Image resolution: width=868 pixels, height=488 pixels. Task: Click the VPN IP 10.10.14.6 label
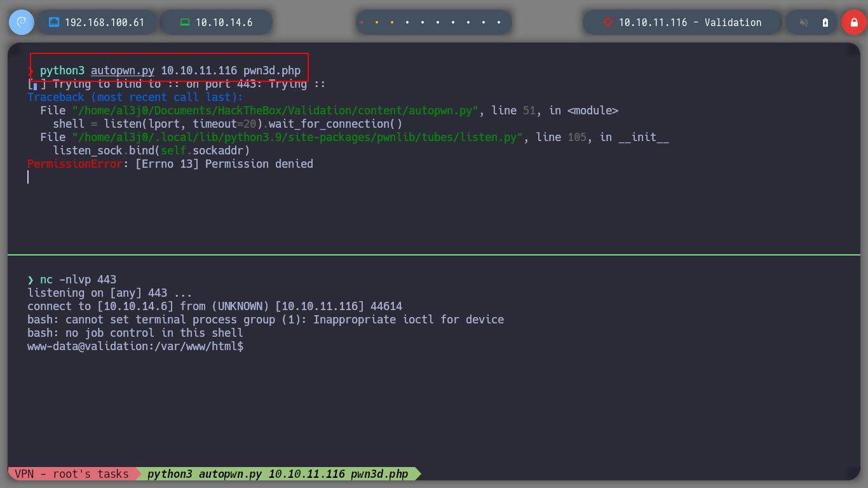224,22
